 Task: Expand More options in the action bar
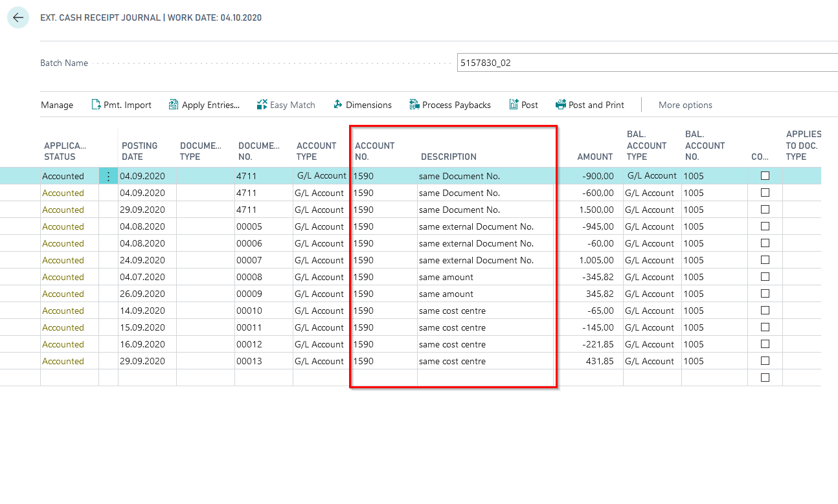tap(685, 105)
